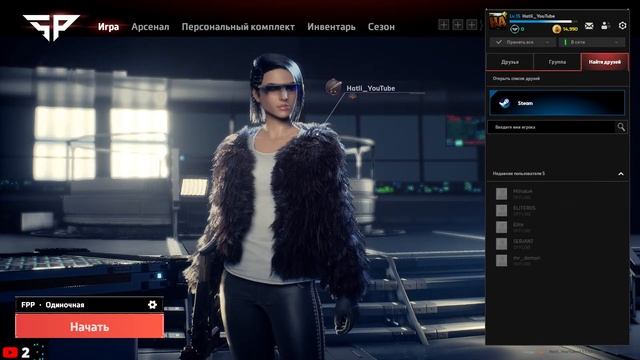Expand the В сети status dropdown
Viewport: 640px width, 360px height.
(x=592, y=42)
